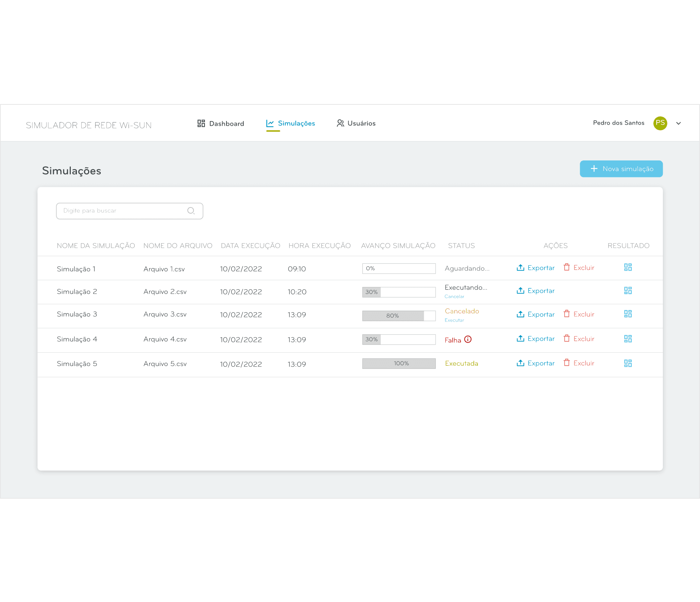Viewport: 700px width, 602px height.
Task: Click Cancelar link under Executando status
Action: pos(454,296)
